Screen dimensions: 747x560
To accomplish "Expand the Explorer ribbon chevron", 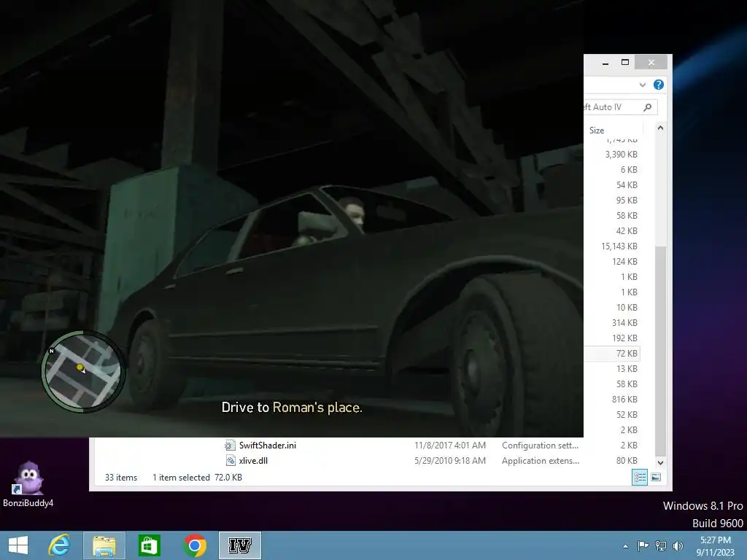I will 642,85.
